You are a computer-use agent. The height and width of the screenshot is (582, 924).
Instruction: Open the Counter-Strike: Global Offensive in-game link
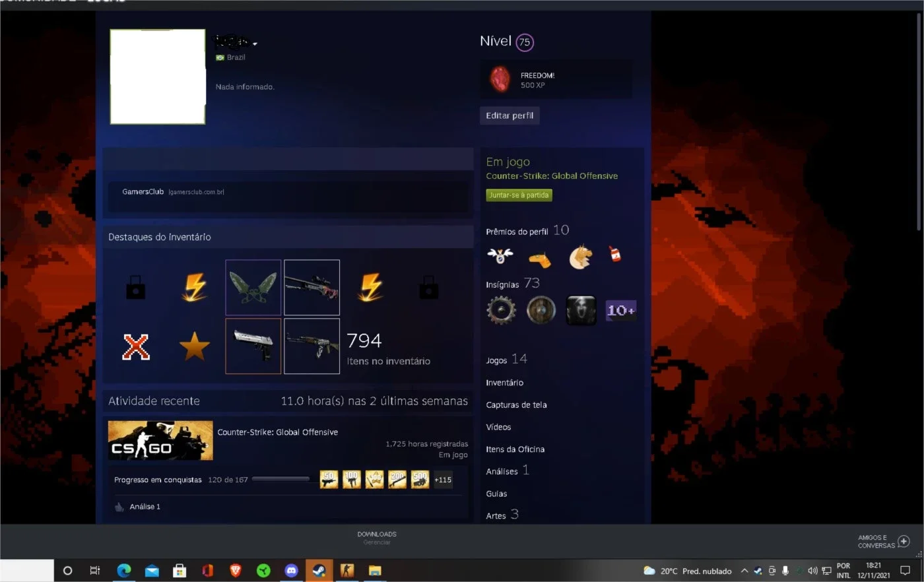[x=552, y=176]
